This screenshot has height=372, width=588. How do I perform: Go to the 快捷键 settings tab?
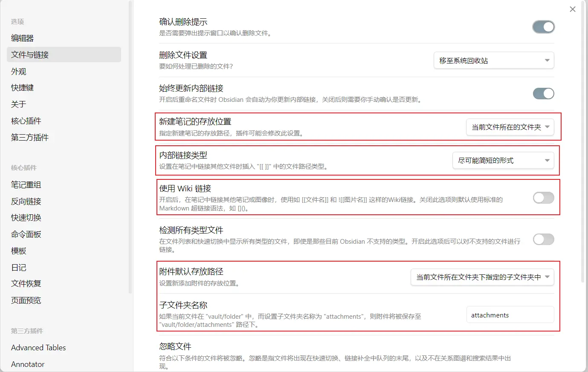22,88
